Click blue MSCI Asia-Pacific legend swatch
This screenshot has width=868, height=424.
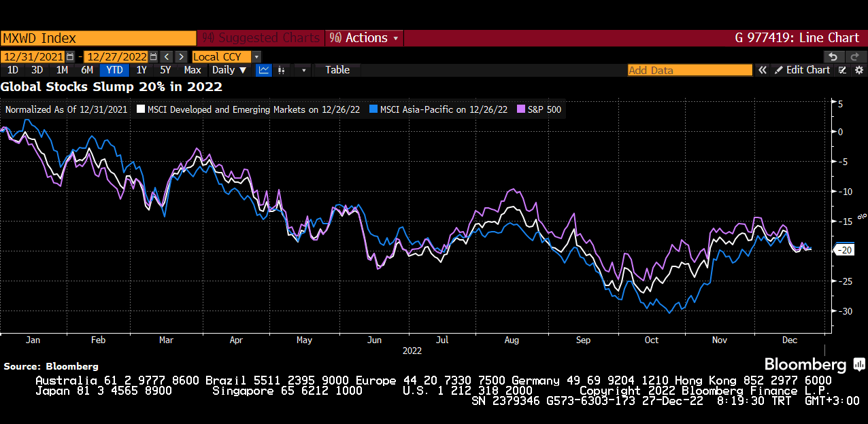tap(373, 109)
